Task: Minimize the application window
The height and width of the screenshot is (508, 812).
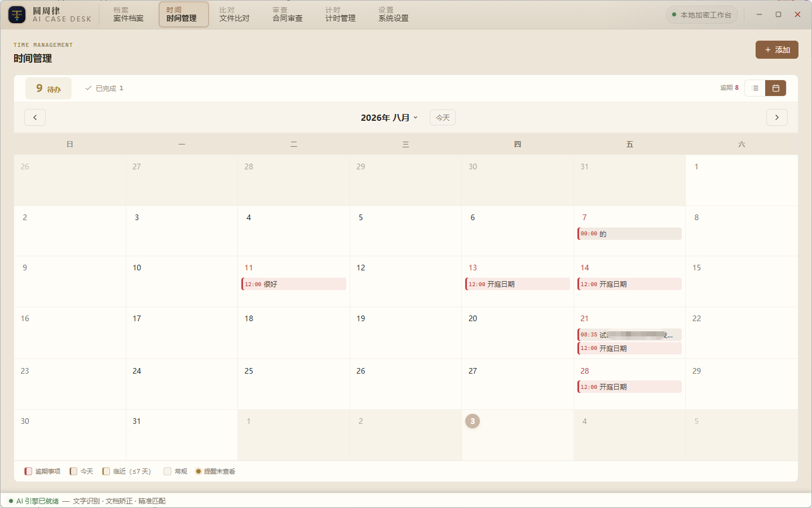Action: point(760,15)
